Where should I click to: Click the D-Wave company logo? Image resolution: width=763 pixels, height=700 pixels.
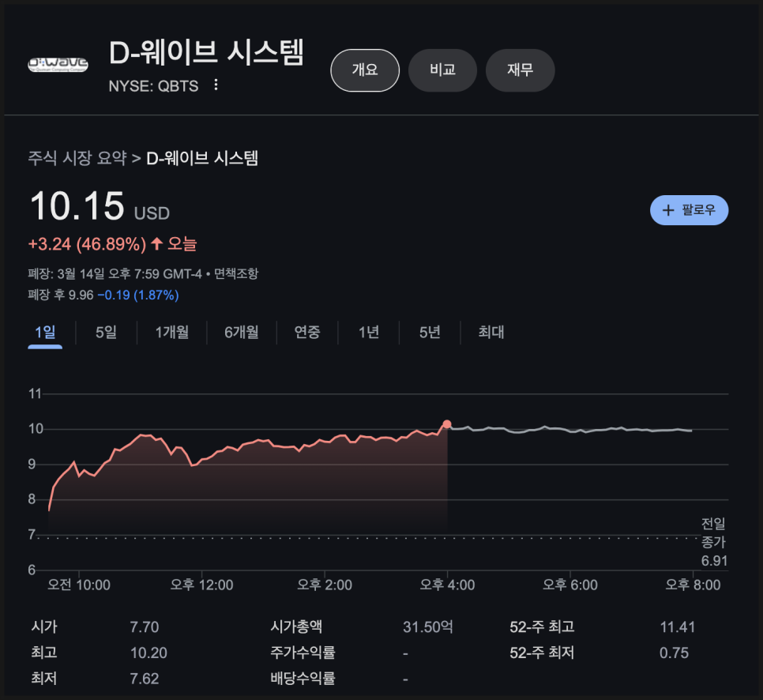pos(58,65)
